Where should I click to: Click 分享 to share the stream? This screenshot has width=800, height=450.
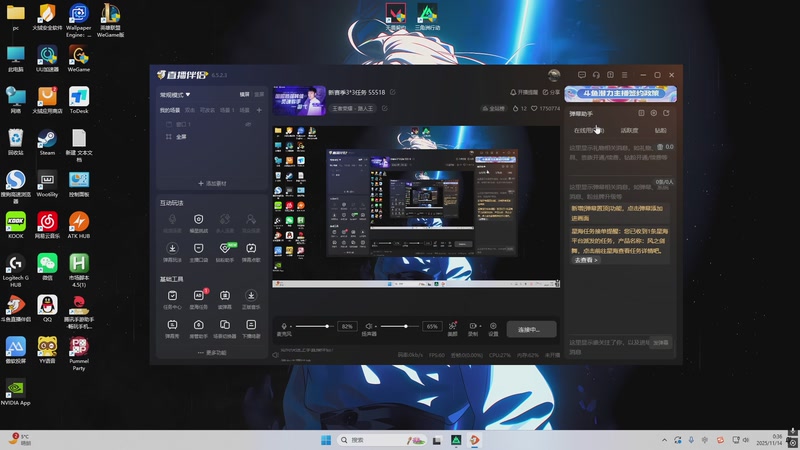click(551, 92)
